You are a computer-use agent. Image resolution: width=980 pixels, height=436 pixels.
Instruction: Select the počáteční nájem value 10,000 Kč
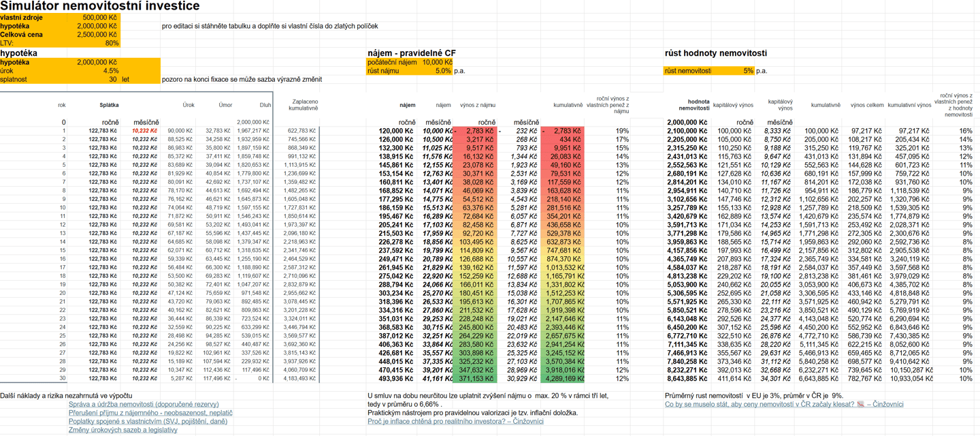coord(437,62)
